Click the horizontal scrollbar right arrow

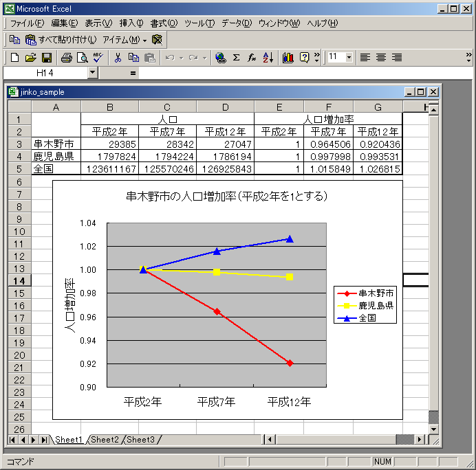point(420,439)
